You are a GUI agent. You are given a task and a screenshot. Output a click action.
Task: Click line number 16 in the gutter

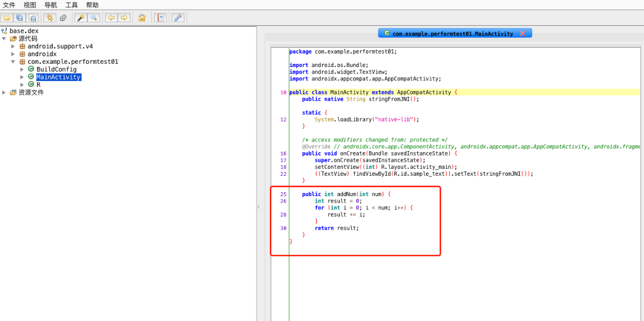tap(283, 153)
